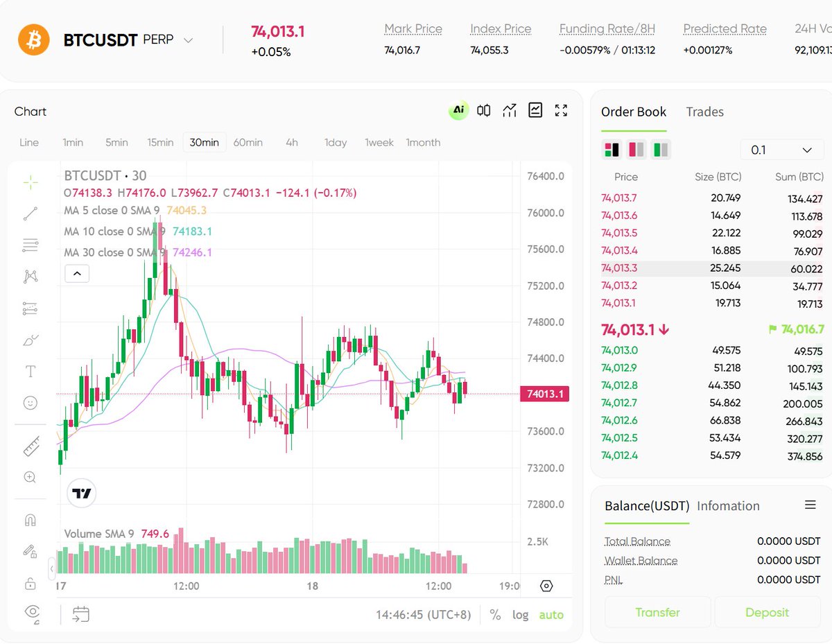Open the chart settings editor icon
The image size is (832, 644).
click(x=535, y=110)
